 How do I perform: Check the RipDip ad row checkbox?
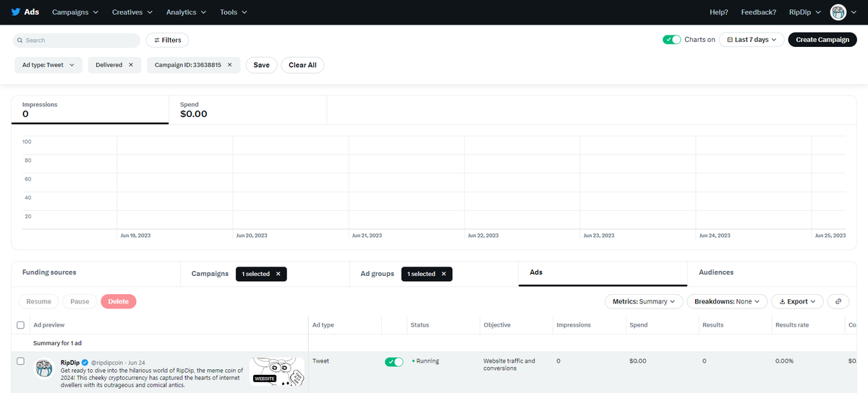point(20,361)
